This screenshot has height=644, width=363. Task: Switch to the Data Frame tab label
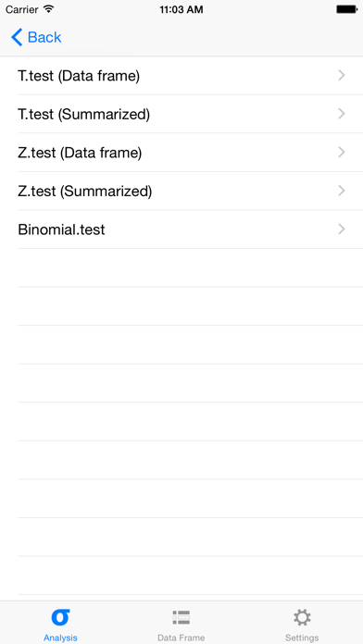(181, 638)
